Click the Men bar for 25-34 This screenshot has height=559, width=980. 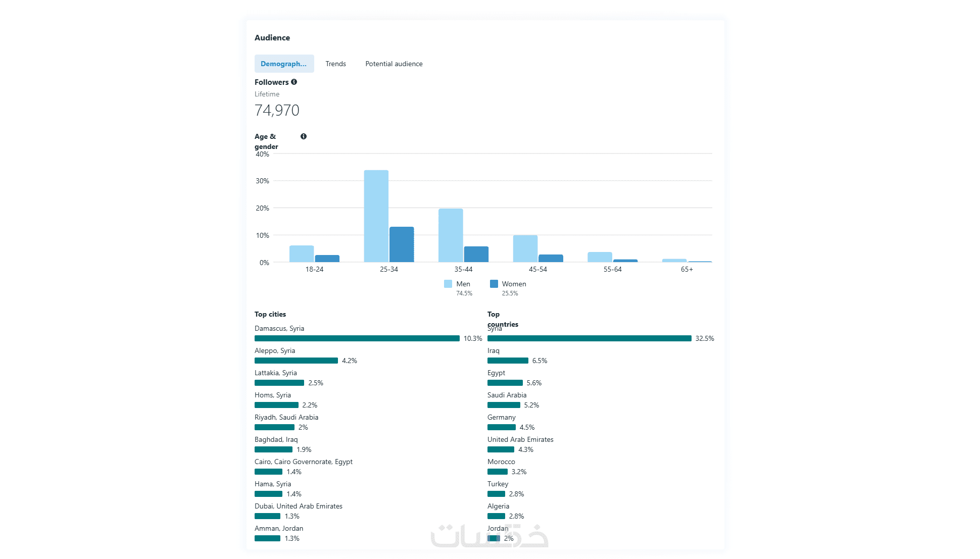click(376, 216)
